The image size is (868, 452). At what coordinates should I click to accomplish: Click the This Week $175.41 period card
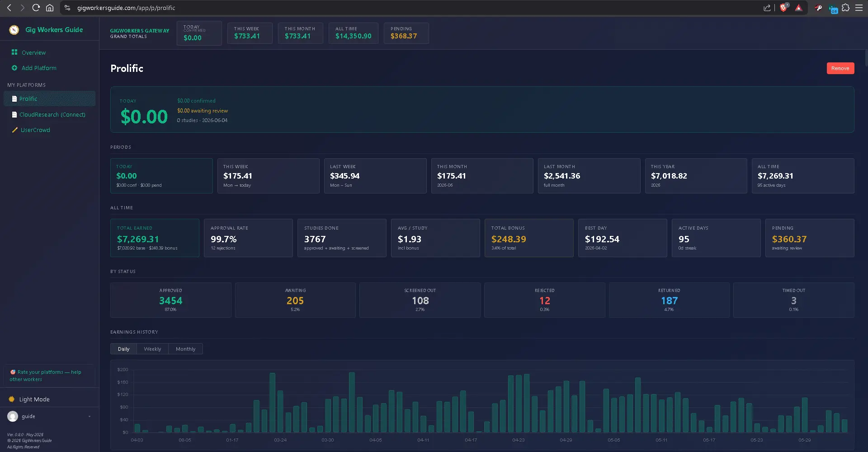pos(268,176)
